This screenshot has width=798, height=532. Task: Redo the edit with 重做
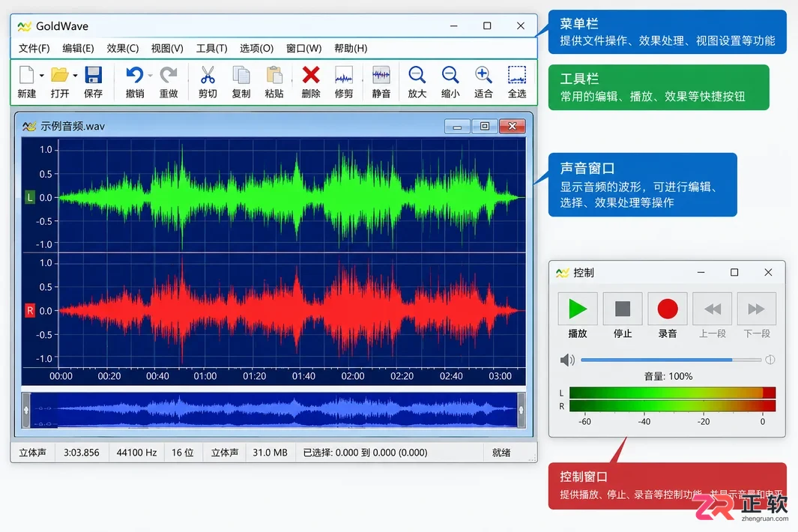click(x=169, y=76)
